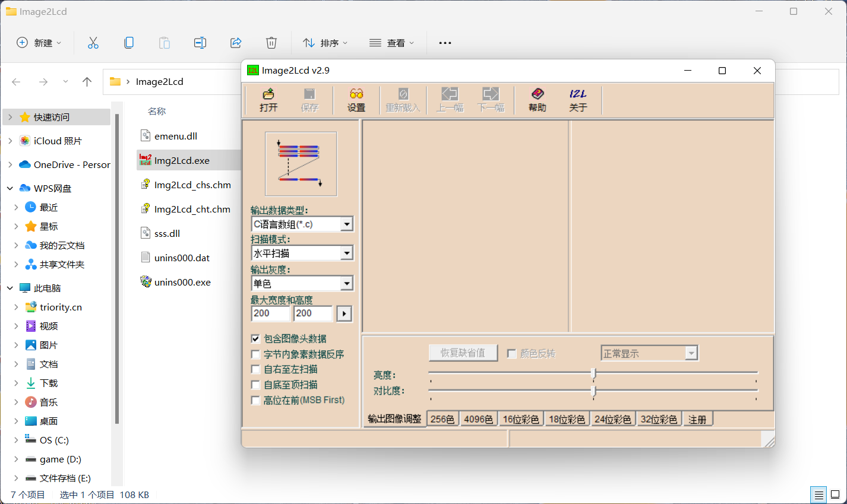Select iCloud 照片 in navigation pane
Viewport: 847px width, 504px height.
[x=58, y=141]
